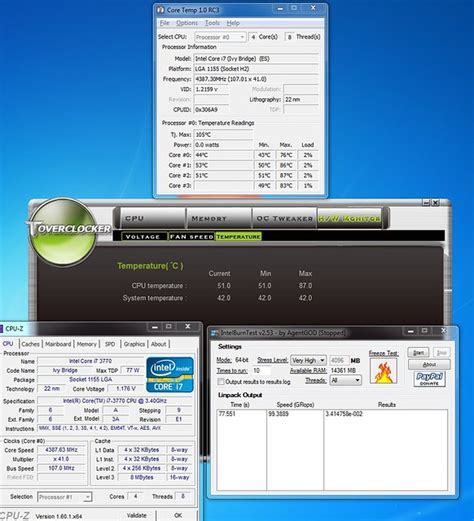This screenshot has height=521, width=474.
Task: Click the Linpack result 3.414758e-002
Action: pyautogui.click(x=344, y=414)
